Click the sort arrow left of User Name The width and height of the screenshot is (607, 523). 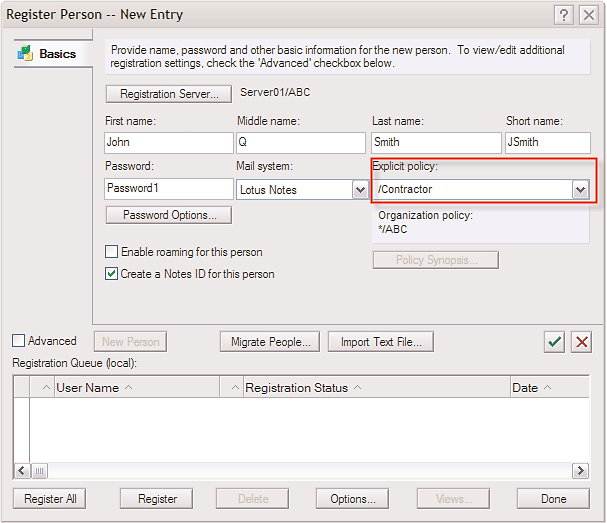pos(46,388)
